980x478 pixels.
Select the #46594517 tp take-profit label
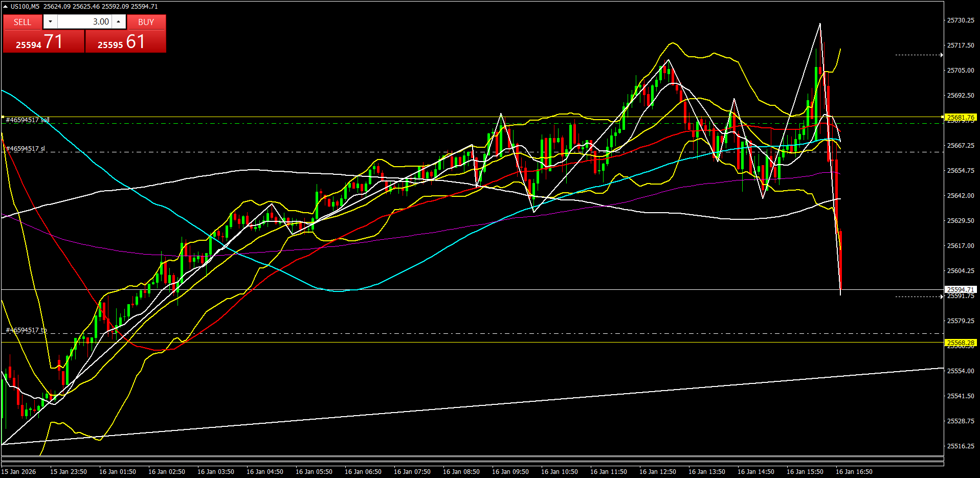pos(27,330)
